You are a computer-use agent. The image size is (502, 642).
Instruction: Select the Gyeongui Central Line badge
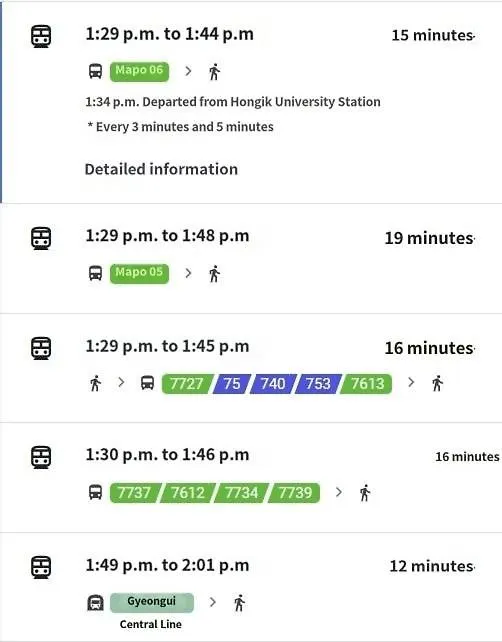(x=152, y=602)
